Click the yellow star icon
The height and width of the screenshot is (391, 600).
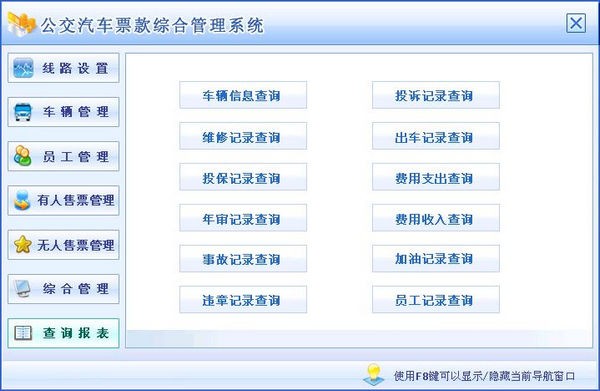pyautogui.click(x=23, y=244)
